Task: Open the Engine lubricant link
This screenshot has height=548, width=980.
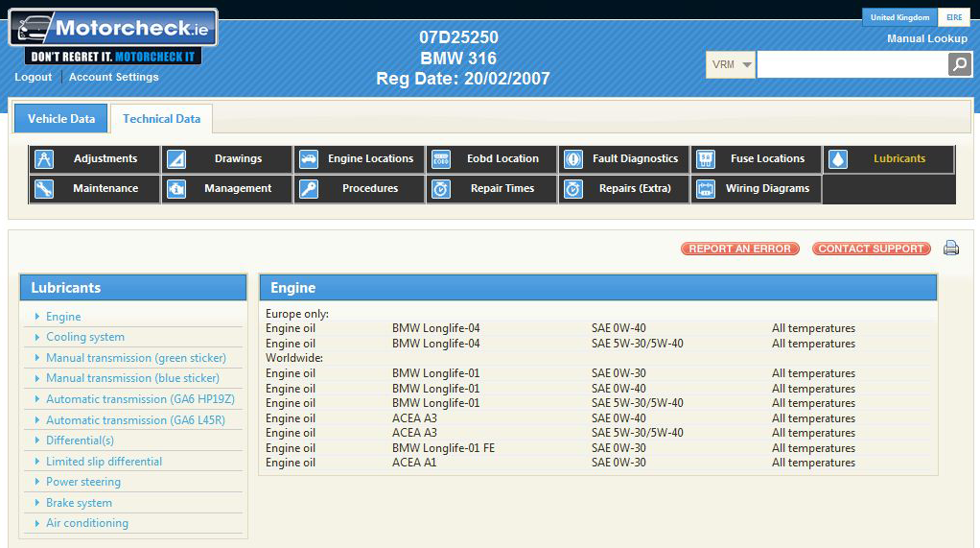Action: (x=63, y=317)
